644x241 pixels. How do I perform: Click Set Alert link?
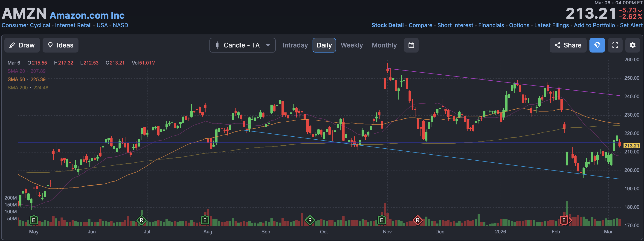pos(631,25)
